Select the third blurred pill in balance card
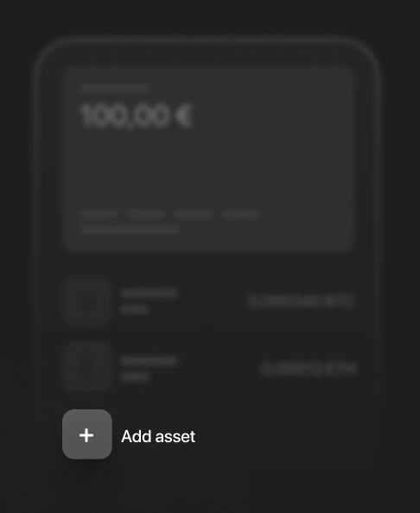Viewport: 420px width, 513px height. (193, 214)
